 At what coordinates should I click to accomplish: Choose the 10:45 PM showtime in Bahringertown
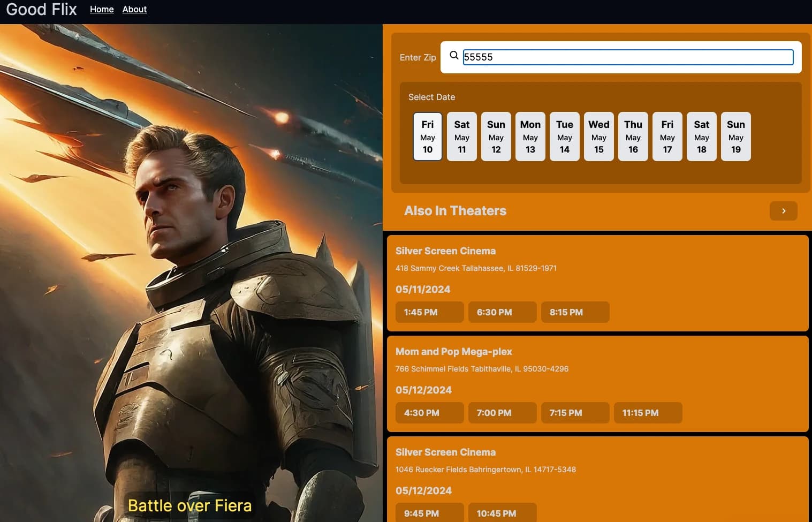pyautogui.click(x=502, y=513)
